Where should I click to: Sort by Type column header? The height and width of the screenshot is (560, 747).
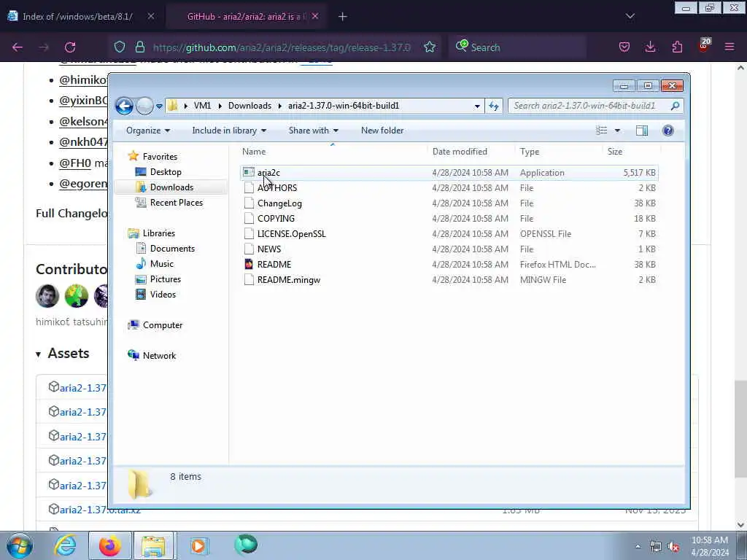click(559, 152)
